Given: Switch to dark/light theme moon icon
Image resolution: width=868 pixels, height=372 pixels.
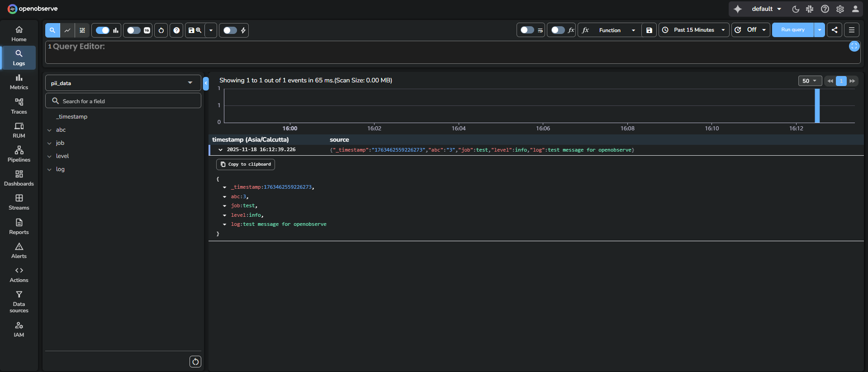Looking at the screenshot, I should tap(796, 9).
